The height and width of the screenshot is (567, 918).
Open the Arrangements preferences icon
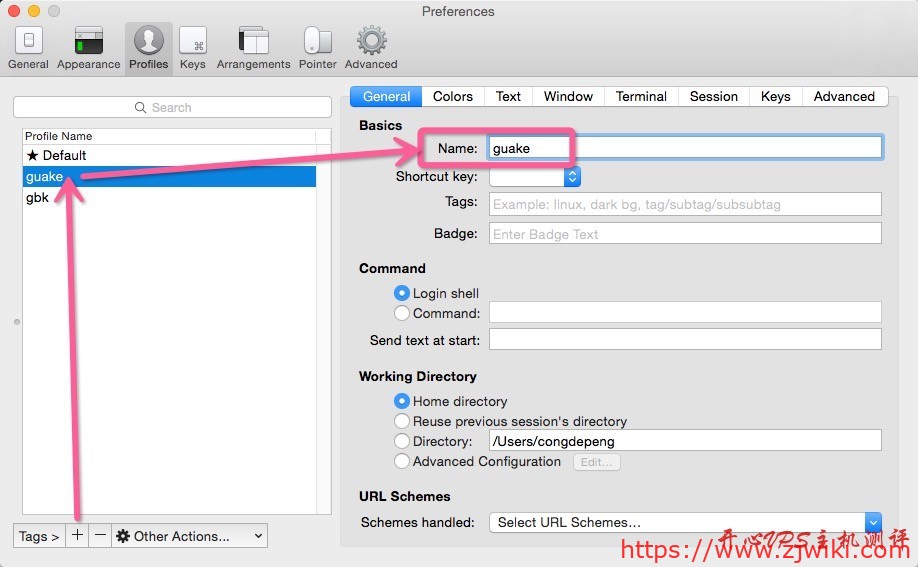click(253, 47)
